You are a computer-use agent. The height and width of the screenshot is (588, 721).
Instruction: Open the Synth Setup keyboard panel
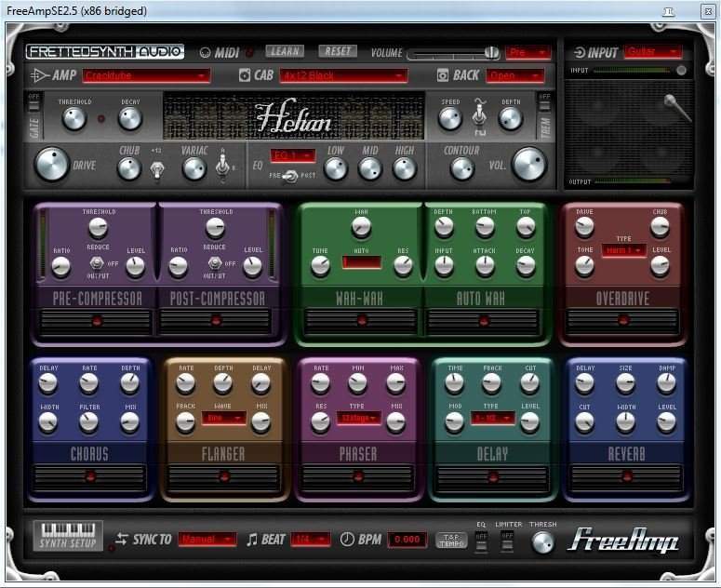(68, 535)
